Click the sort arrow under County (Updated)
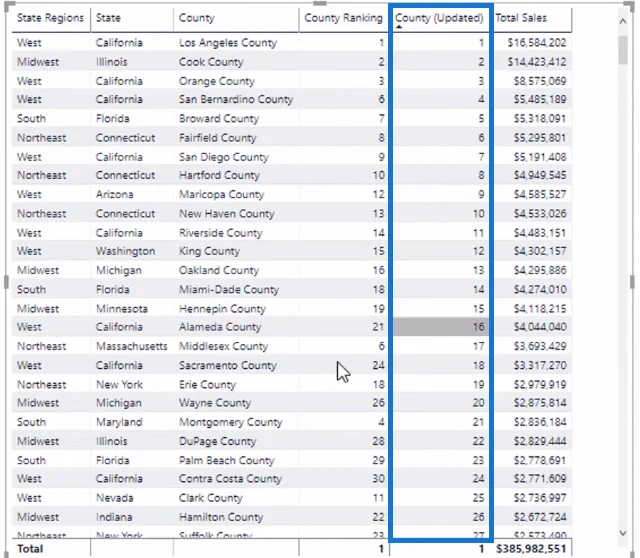 click(x=399, y=27)
